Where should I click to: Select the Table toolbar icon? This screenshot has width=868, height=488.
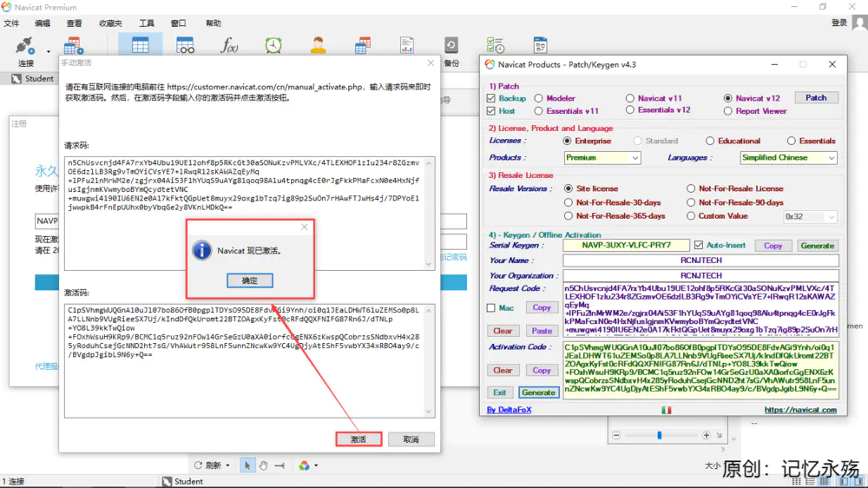click(x=140, y=45)
